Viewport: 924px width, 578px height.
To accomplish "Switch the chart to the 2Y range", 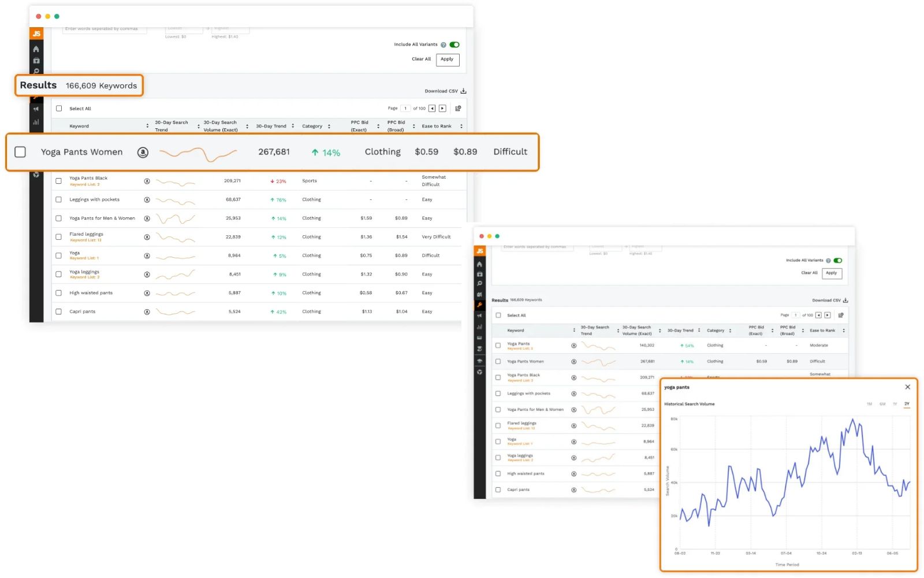I will tap(907, 404).
